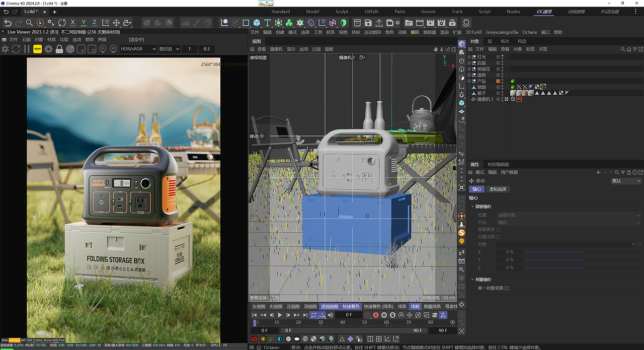Toggle visibility dots of 箱子 object
The image size is (644, 350).
[x=503, y=93]
